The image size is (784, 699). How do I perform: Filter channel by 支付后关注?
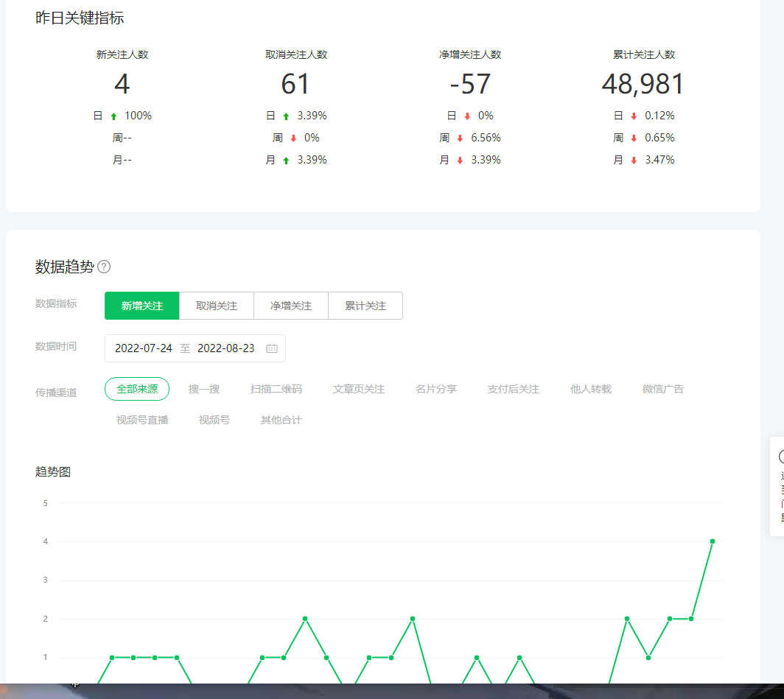[514, 389]
